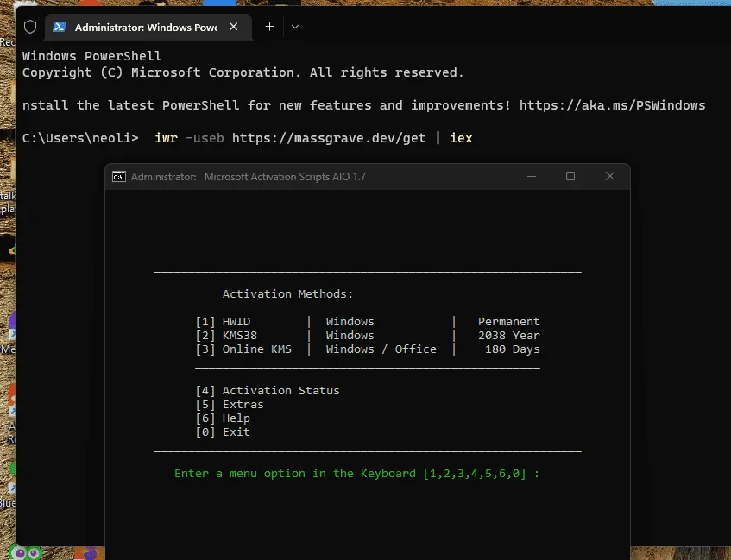731x560 pixels.
Task: Click the [6] Help menu line
Action: click(x=223, y=418)
